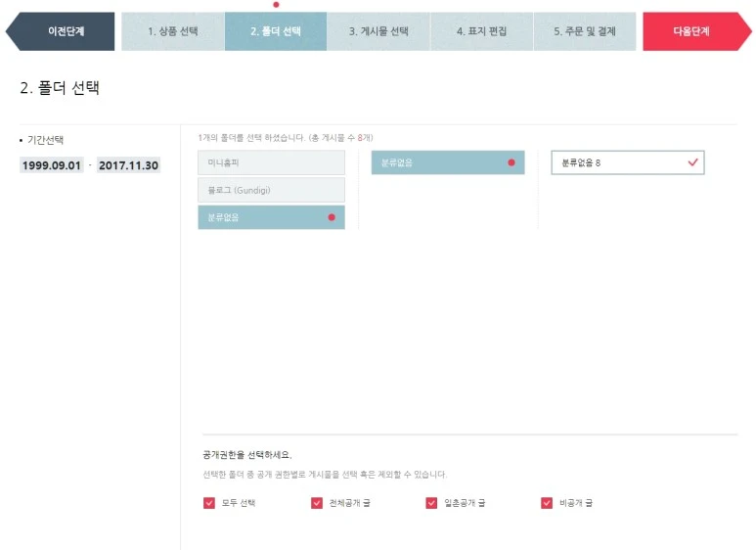Click the 공개권한을 선택하세요 heading

pyautogui.click(x=247, y=455)
